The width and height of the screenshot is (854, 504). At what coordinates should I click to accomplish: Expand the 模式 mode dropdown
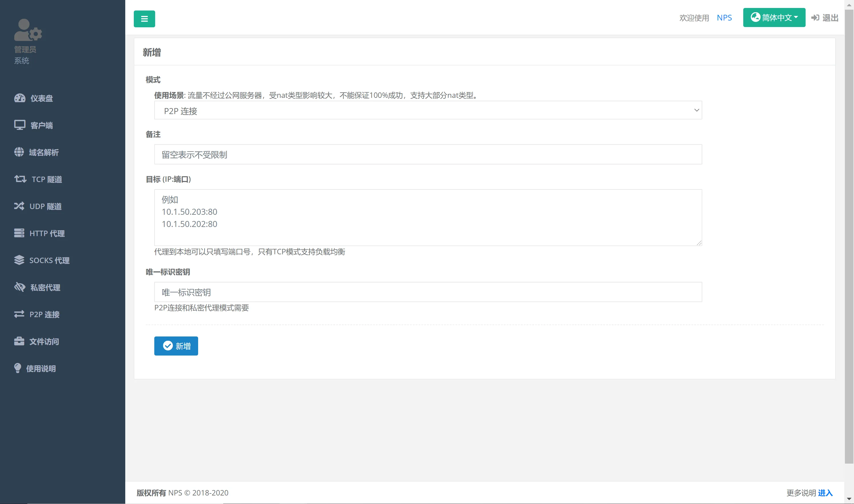pos(428,110)
